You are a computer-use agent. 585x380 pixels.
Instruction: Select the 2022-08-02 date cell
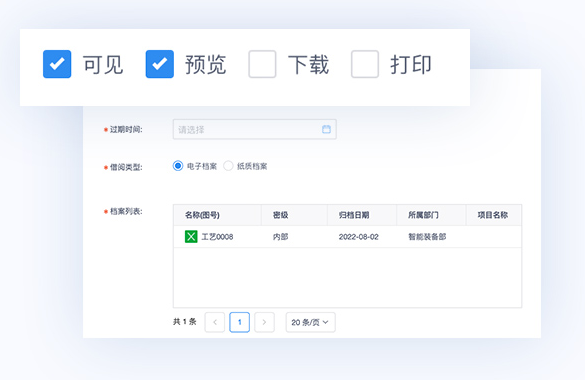359,237
